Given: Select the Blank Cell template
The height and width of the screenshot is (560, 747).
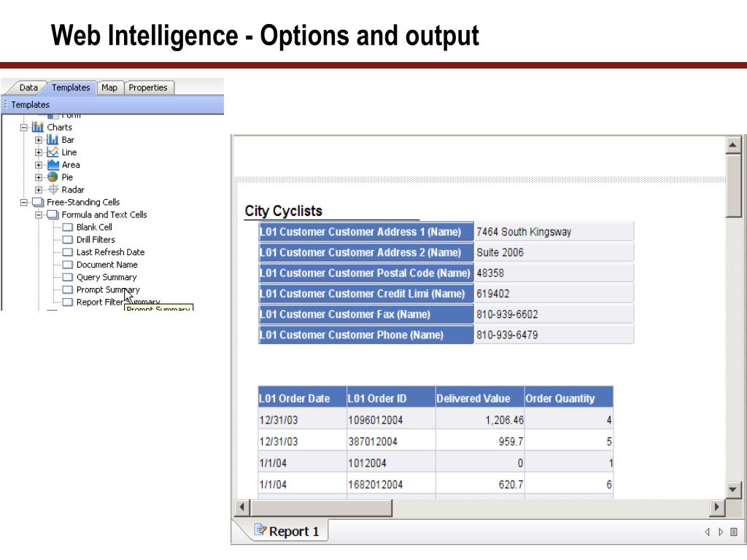Looking at the screenshot, I should pyautogui.click(x=94, y=227).
